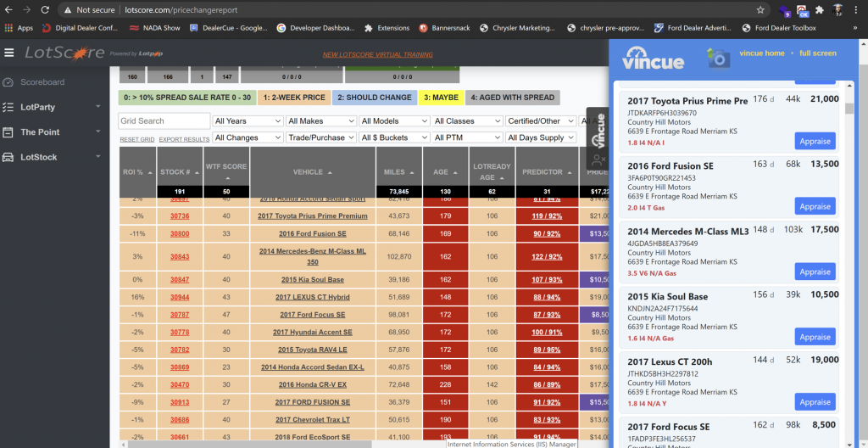
Task: Open the All Changes dropdown
Action: click(248, 137)
